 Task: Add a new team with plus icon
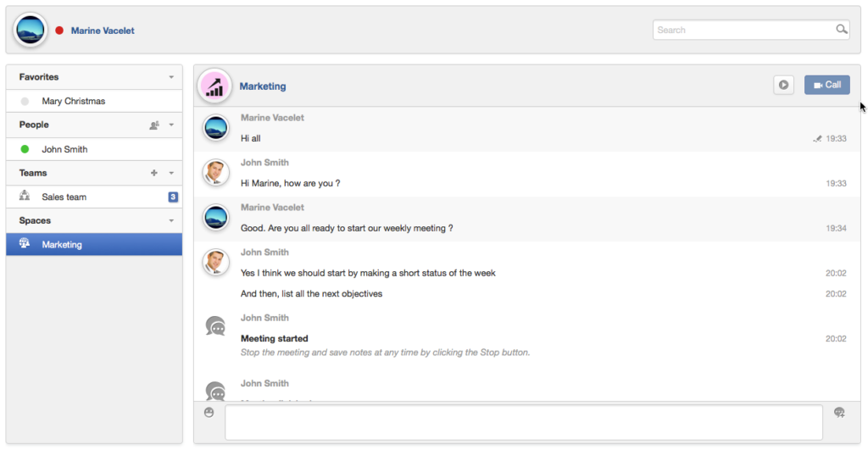click(x=154, y=173)
